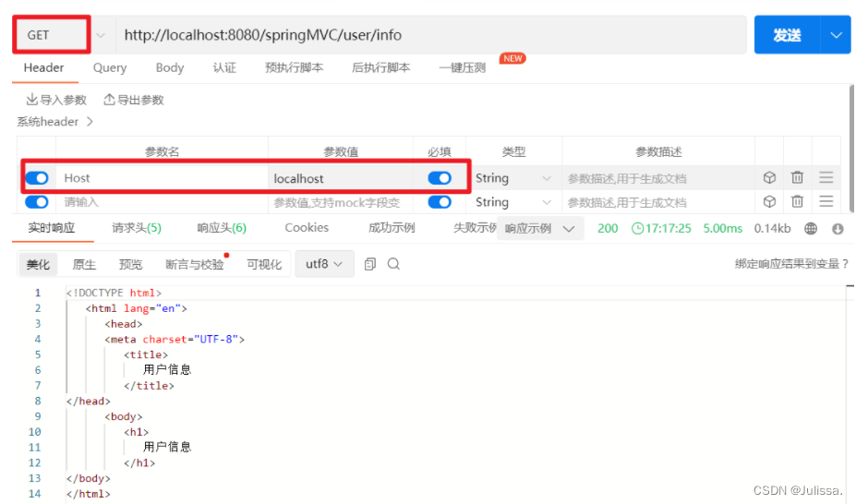Image resolution: width=856 pixels, height=504 pixels.
Task: Click line 5 title tag in response
Action: click(x=146, y=354)
